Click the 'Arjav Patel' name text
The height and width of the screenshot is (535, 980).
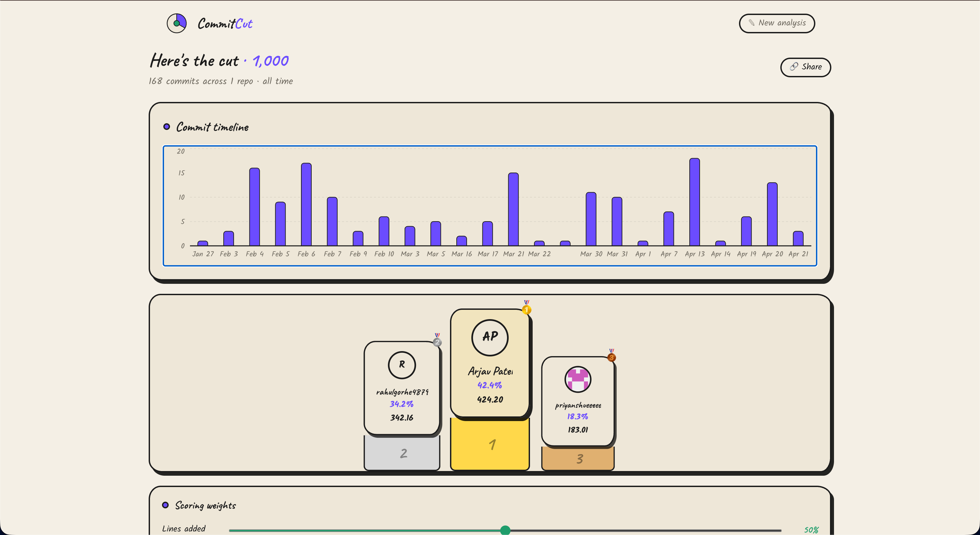point(490,371)
